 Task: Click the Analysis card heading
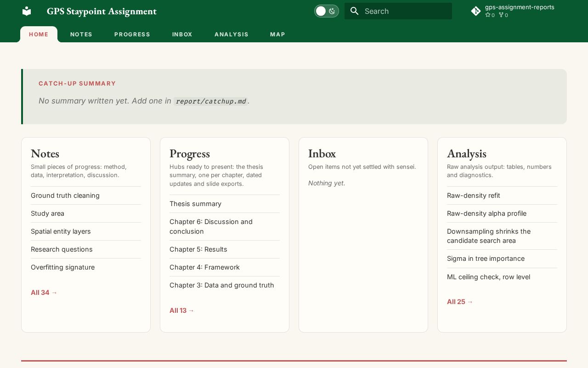(467, 153)
